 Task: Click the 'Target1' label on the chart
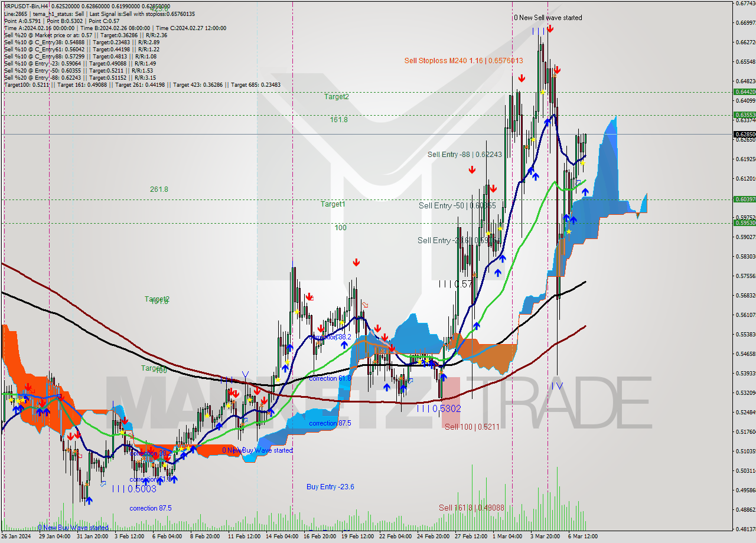[x=333, y=204]
